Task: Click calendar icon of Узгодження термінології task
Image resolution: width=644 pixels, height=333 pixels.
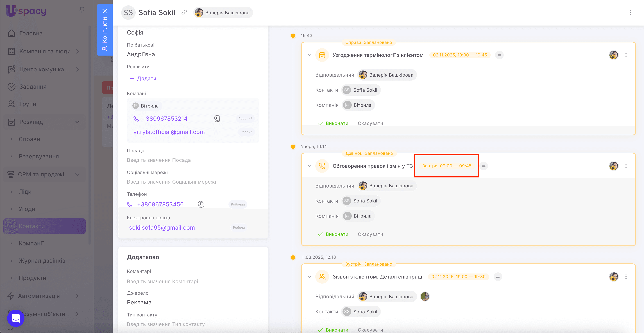Action: coord(322,55)
